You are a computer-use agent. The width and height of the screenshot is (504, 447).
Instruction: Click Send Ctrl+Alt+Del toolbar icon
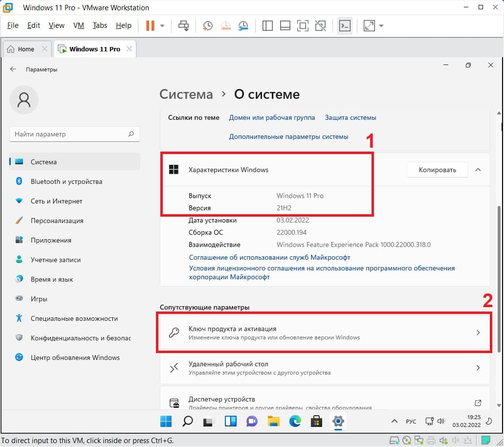[x=183, y=26]
